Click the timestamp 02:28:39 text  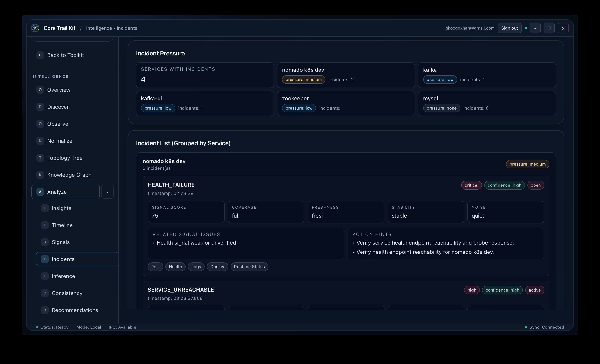(x=170, y=193)
